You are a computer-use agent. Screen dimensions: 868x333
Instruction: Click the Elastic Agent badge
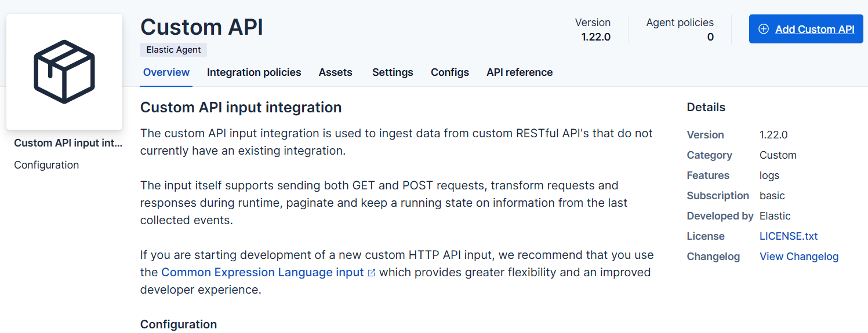[x=173, y=50]
